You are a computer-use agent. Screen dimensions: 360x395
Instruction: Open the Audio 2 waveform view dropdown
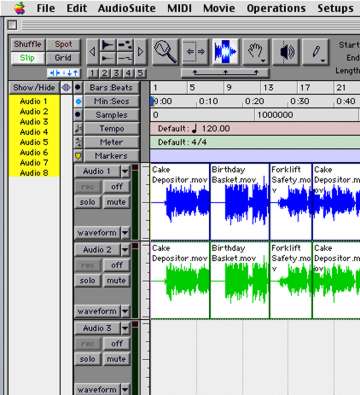point(125,311)
